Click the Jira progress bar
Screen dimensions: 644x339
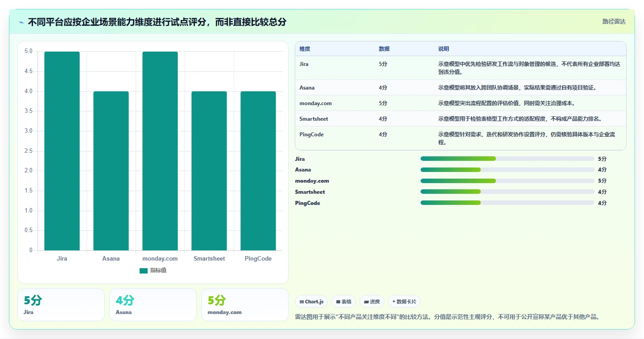(x=508, y=159)
